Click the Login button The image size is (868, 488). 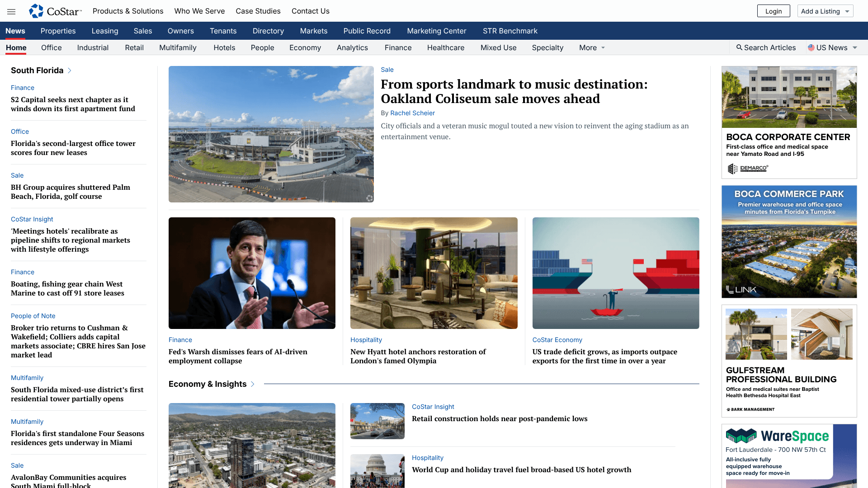pyautogui.click(x=774, y=11)
